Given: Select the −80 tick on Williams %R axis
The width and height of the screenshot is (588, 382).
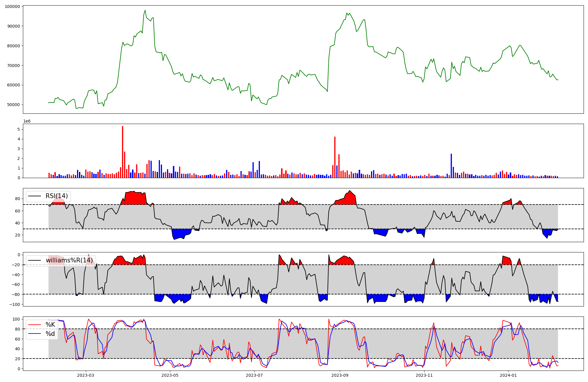Looking at the screenshot, I should (16, 294).
